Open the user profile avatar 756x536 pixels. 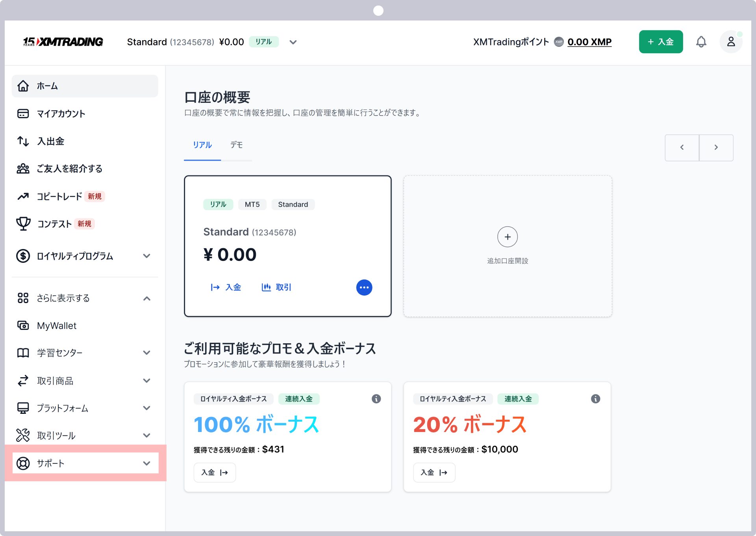pyautogui.click(x=731, y=42)
